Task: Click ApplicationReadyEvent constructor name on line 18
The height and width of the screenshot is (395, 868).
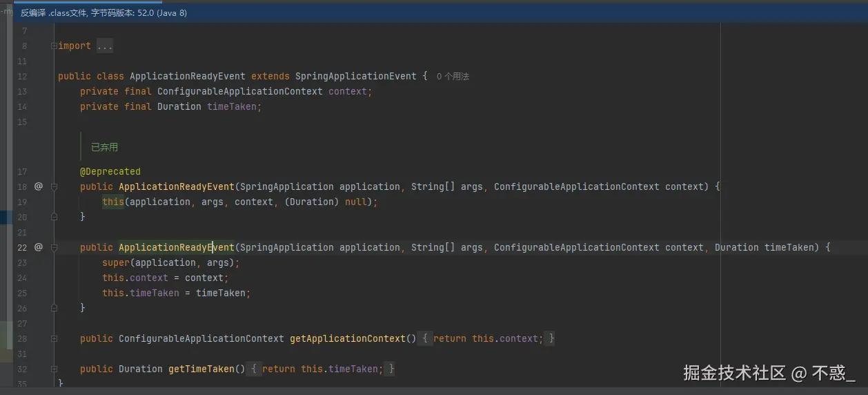Action: pyautogui.click(x=177, y=186)
